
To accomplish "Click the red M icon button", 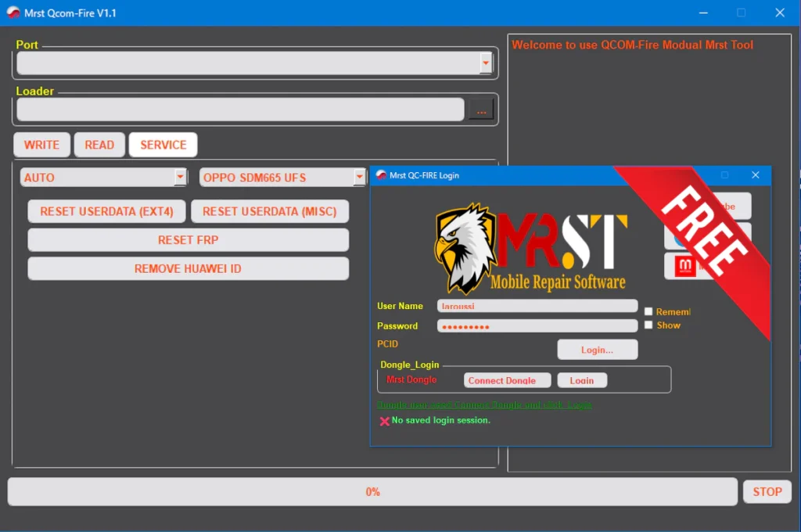I will coord(686,266).
